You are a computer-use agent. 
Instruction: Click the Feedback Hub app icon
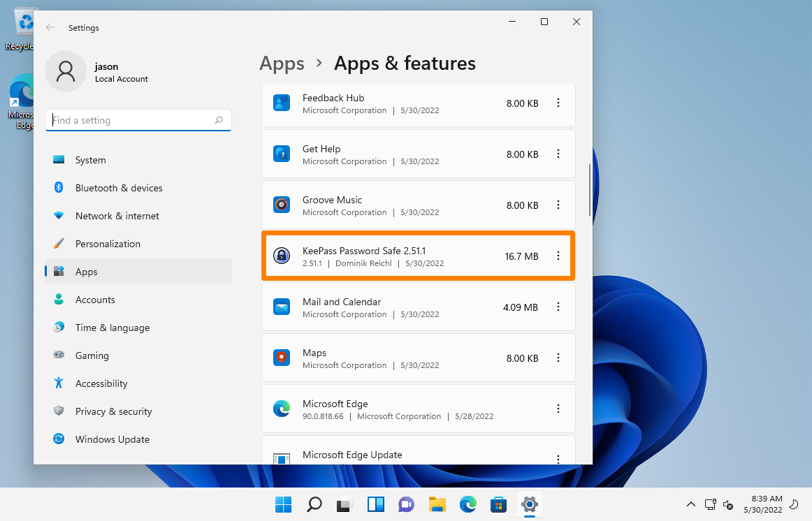point(281,103)
